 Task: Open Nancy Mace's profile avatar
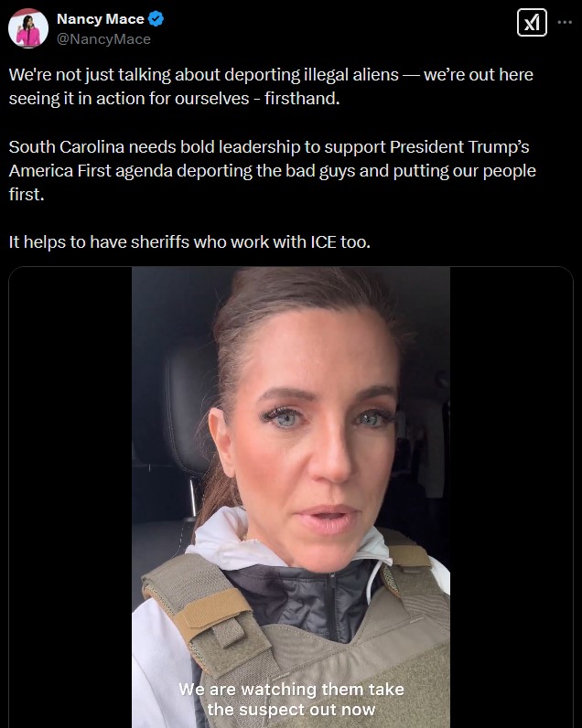coord(28,28)
